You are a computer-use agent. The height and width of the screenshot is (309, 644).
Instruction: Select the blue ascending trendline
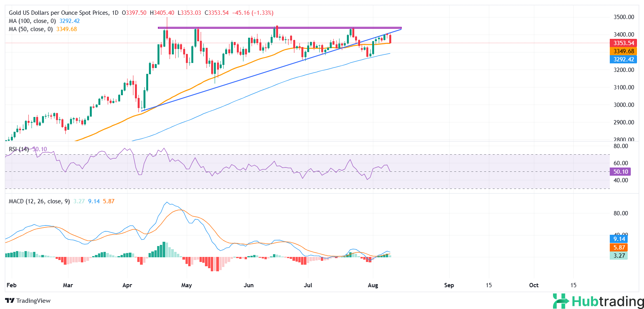[x=233, y=82]
